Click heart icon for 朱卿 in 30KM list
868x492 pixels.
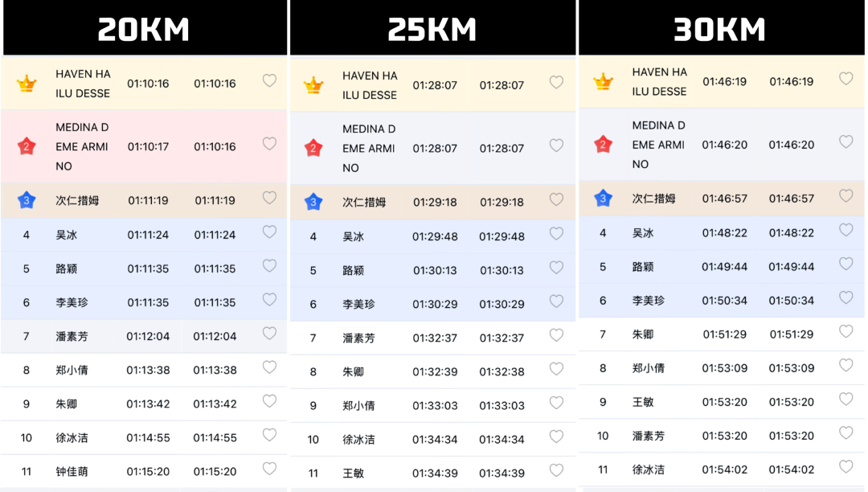[x=845, y=331]
